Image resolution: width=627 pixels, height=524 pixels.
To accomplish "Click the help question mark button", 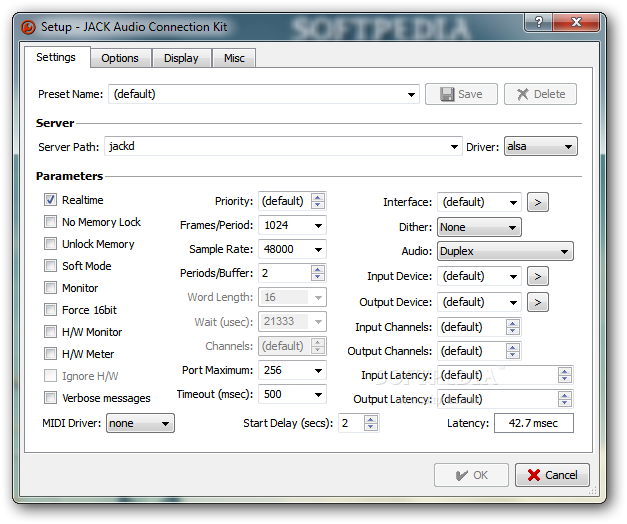I will [538, 22].
